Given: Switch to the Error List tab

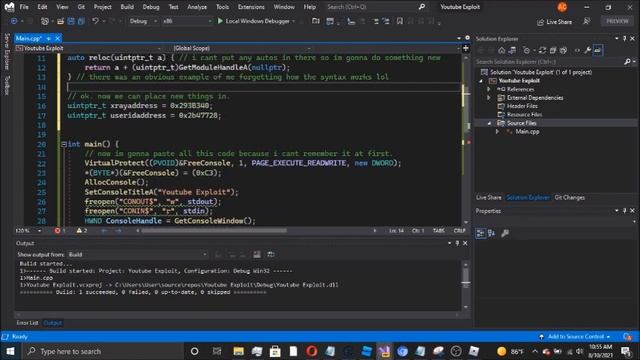Looking at the screenshot, I should (x=27, y=323).
